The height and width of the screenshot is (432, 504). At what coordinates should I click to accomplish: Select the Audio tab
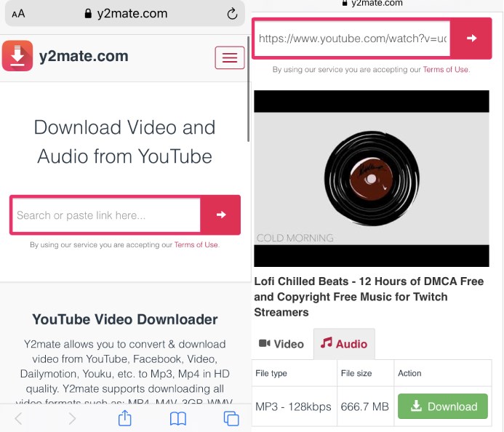(x=344, y=344)
